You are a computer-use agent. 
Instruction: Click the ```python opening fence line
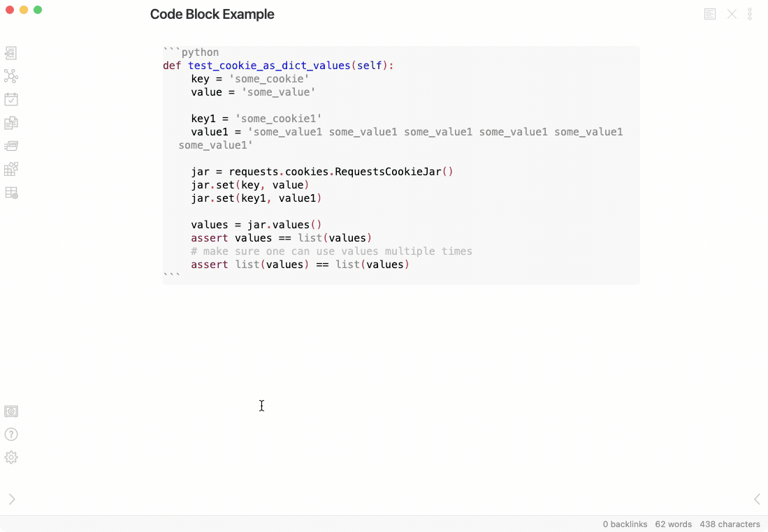click(x=191, y=52)
